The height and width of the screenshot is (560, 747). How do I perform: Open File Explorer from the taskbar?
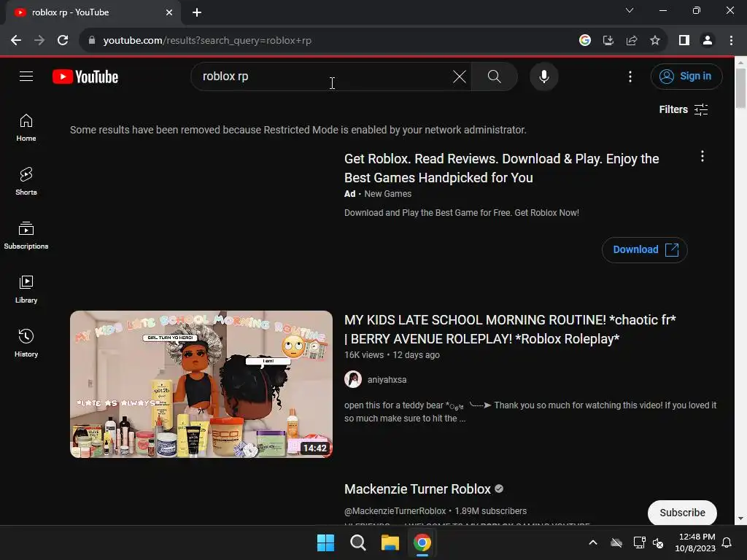pos(390,542)
